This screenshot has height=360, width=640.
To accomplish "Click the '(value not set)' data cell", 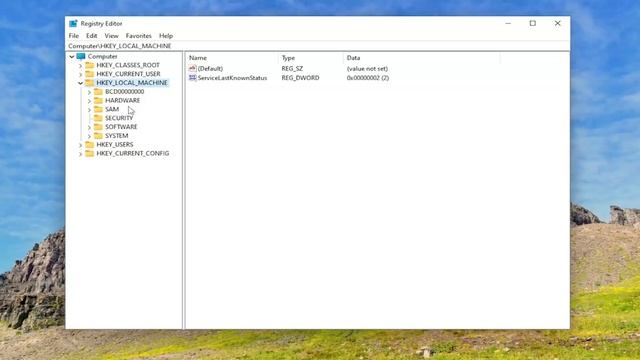I will click(367, 69).
